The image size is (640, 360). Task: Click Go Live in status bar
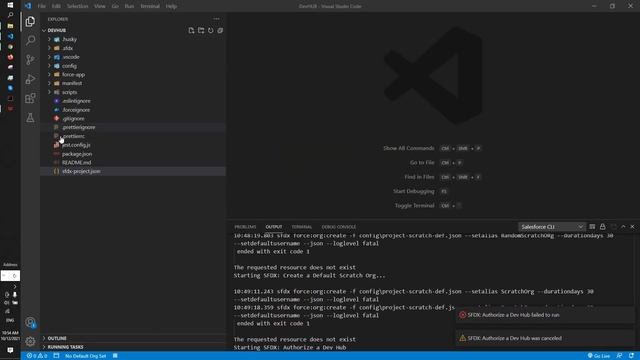pos(599,356)
